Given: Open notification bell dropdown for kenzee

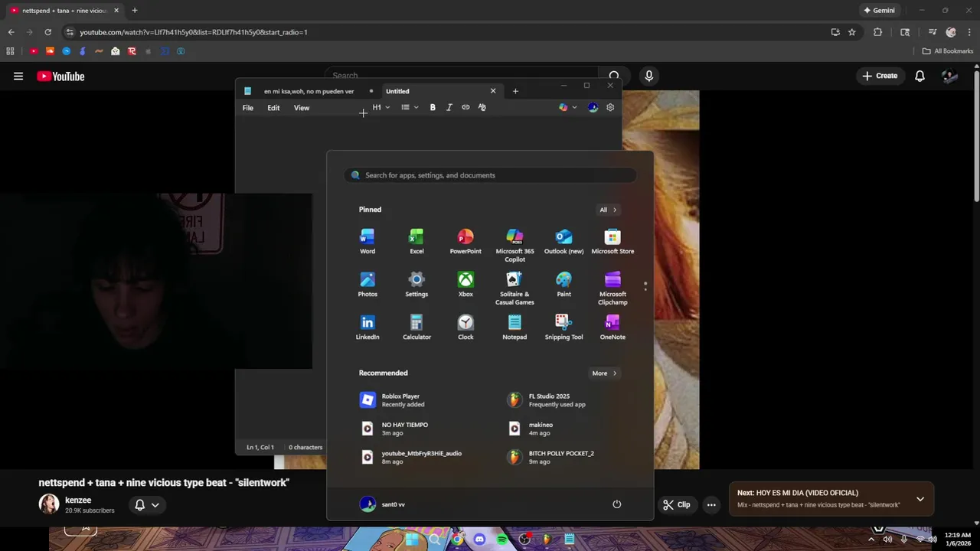Looking at the screenshot, I should (147, 505).
